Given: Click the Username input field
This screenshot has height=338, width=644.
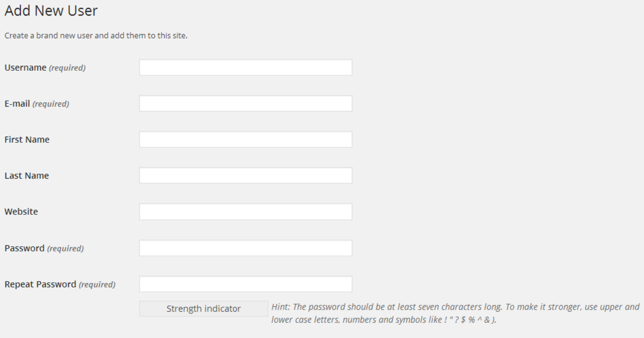Looking at the screenshot, I should [x=245, y=68].
